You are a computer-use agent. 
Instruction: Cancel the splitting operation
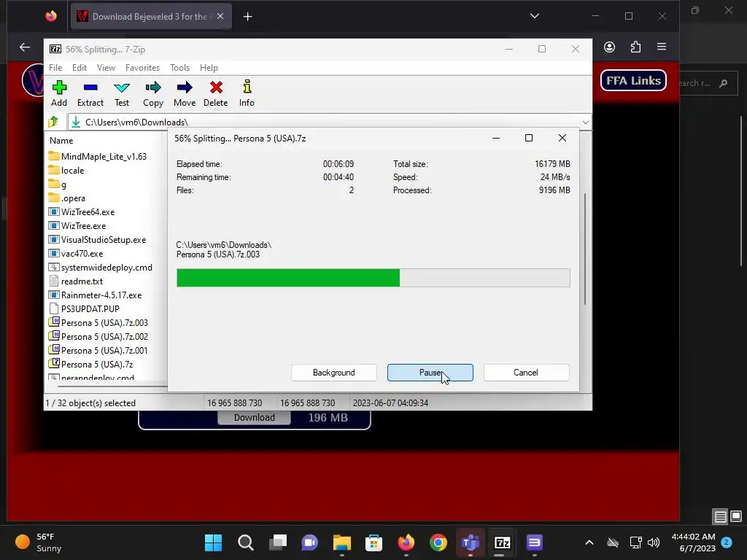[526, 373]
